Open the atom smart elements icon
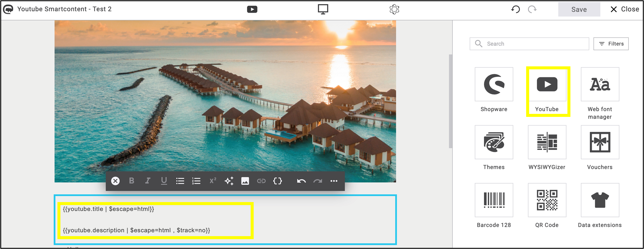This screenshot has height=249, width=644. [395, 9]
